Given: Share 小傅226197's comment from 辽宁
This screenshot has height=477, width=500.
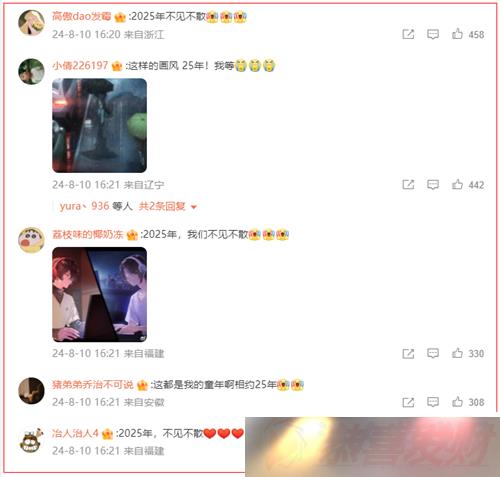Looking at the screenshot, I should click(x=408, y=184).
